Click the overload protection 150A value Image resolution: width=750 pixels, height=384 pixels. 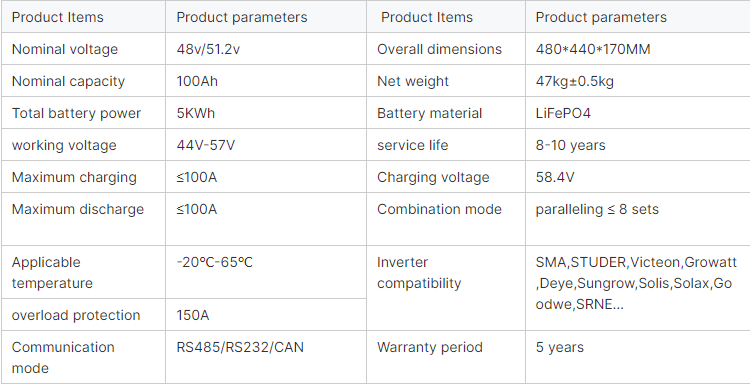click(193, 315)
